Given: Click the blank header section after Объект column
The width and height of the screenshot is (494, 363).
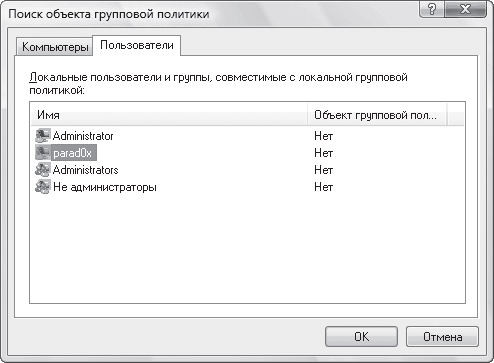Looking at the screenshot, I should click(x=455, y=115).
